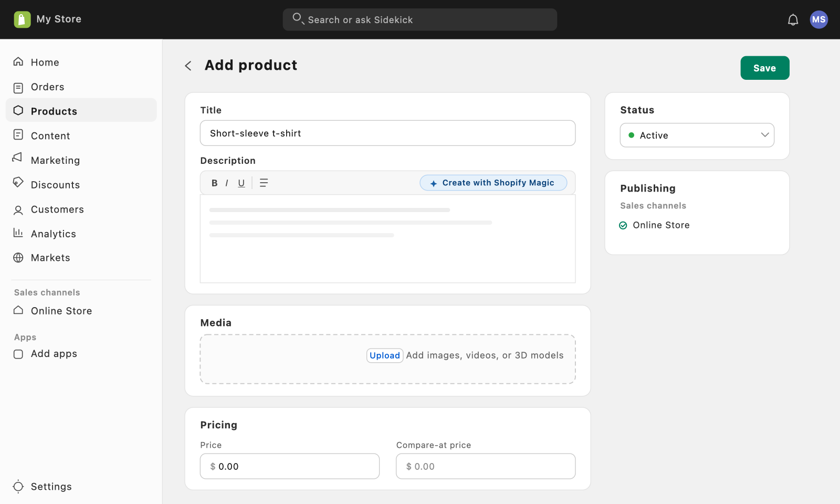
Task: Save the product
Action: (x=764, y=68)
